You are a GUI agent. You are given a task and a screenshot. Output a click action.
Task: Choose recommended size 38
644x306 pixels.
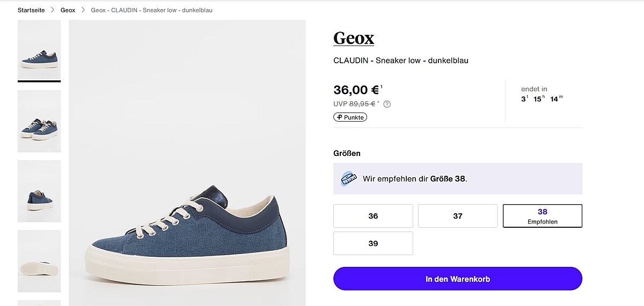click(542, 216)
